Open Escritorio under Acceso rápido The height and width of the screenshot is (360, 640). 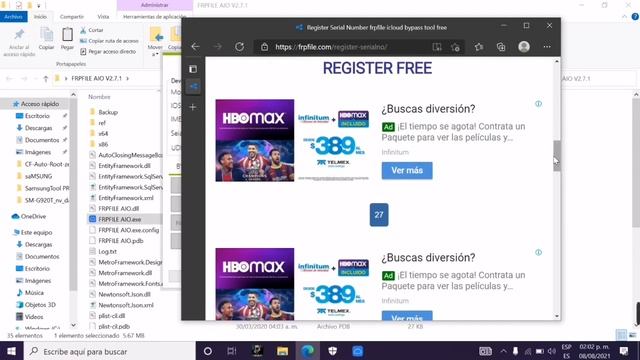click(x=37, y=116)
